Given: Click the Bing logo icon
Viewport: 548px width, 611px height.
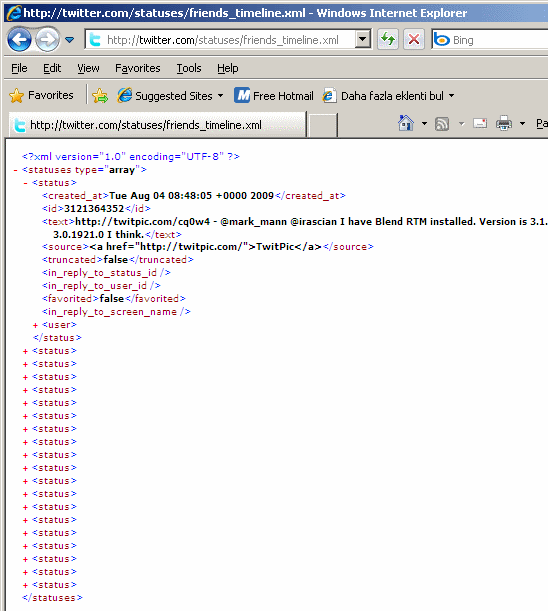Looking at the screenshot, I should 441,40.
